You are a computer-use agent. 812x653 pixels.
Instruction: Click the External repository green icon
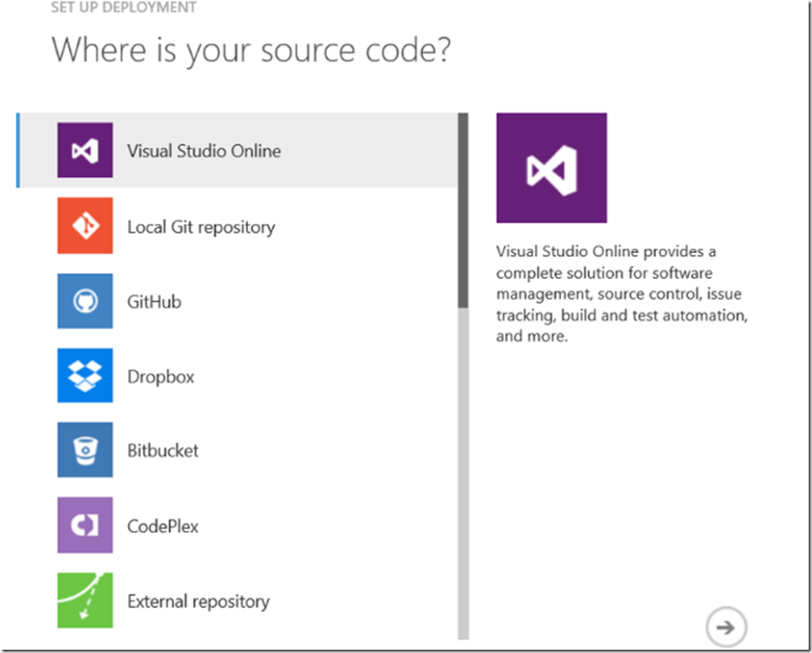pos(85,600)
